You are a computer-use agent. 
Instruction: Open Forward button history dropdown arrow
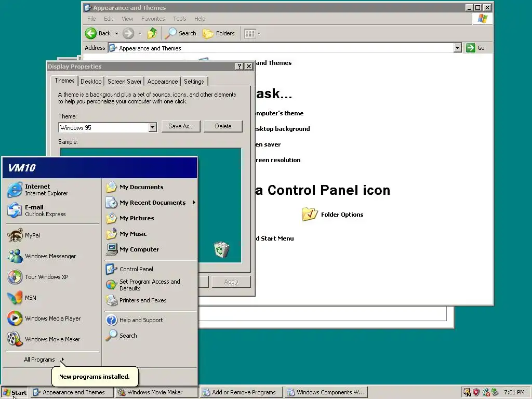point(140,34)
